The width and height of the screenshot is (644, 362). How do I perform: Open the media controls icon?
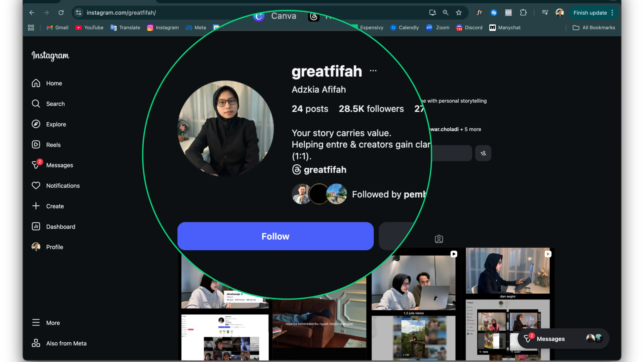(545, 13)
